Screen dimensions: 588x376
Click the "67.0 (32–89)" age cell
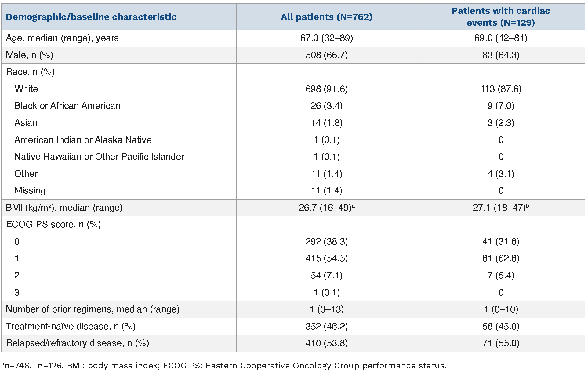point(326,38)
